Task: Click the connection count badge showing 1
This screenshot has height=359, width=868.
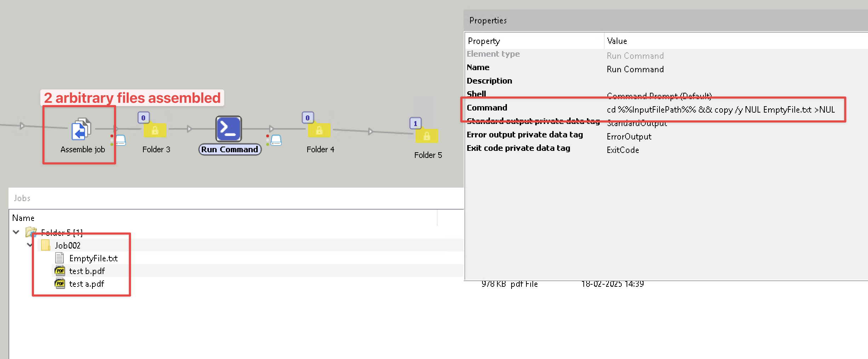Action: coord(415,123)
